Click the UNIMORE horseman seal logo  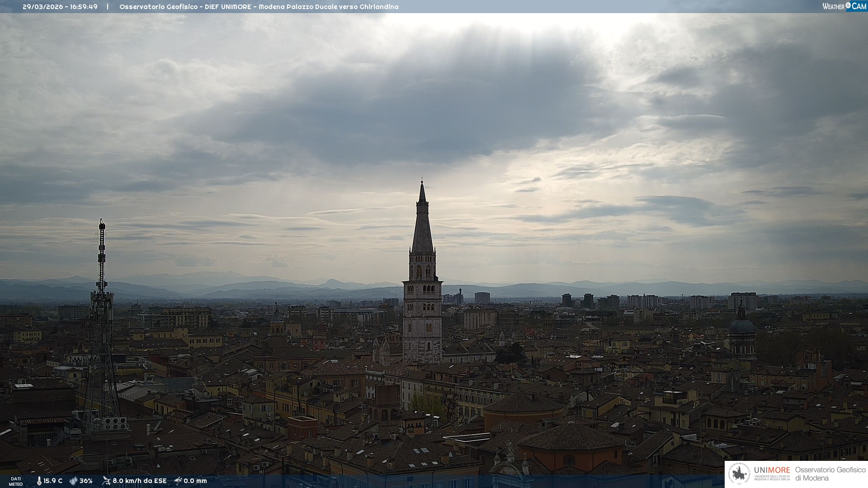tap(739, 474)
